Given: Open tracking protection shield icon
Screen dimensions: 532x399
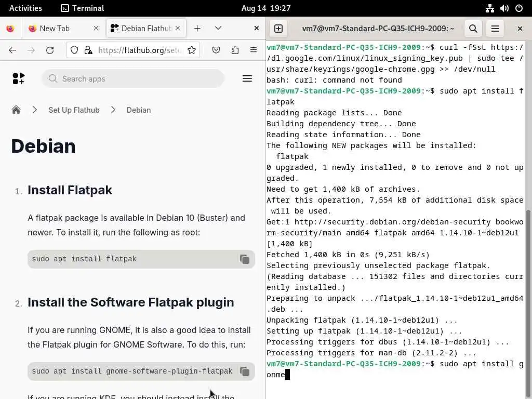Looking at the screenshot, I should click(74, 50).
